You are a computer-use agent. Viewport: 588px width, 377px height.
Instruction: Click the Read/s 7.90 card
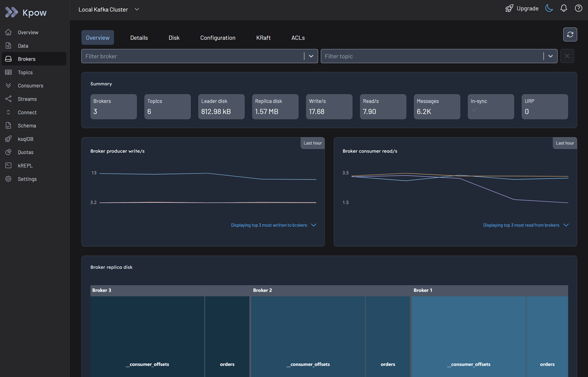(383, 106)
